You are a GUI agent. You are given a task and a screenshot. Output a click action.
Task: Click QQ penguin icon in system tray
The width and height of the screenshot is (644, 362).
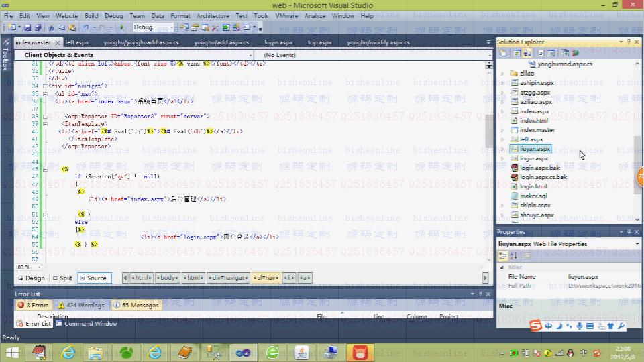570,353
